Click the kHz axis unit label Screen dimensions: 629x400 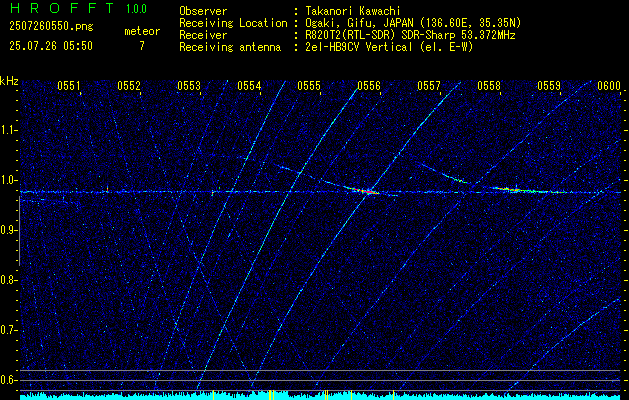9,81
